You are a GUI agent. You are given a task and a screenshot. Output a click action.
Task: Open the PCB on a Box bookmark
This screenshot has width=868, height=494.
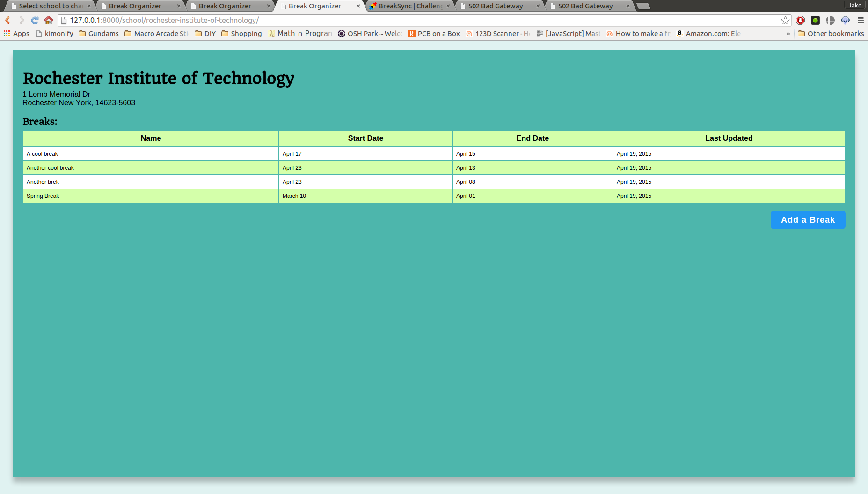click(434, 34)
